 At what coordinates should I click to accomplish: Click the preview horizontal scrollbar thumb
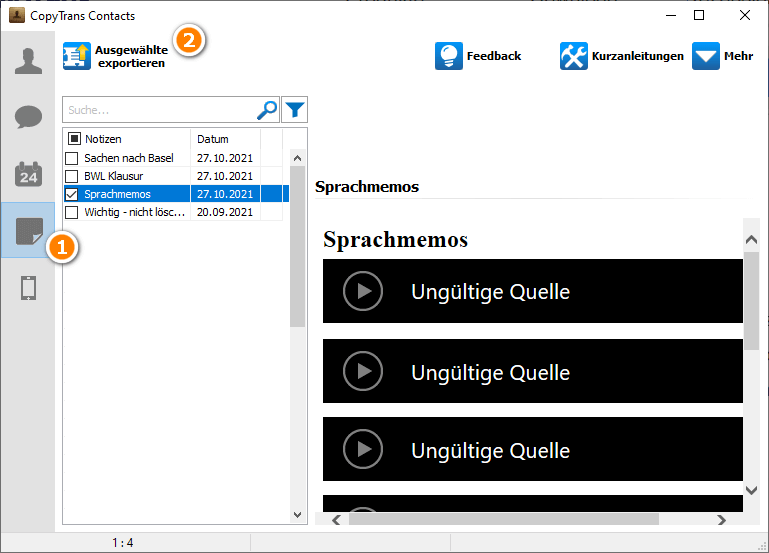504,520
